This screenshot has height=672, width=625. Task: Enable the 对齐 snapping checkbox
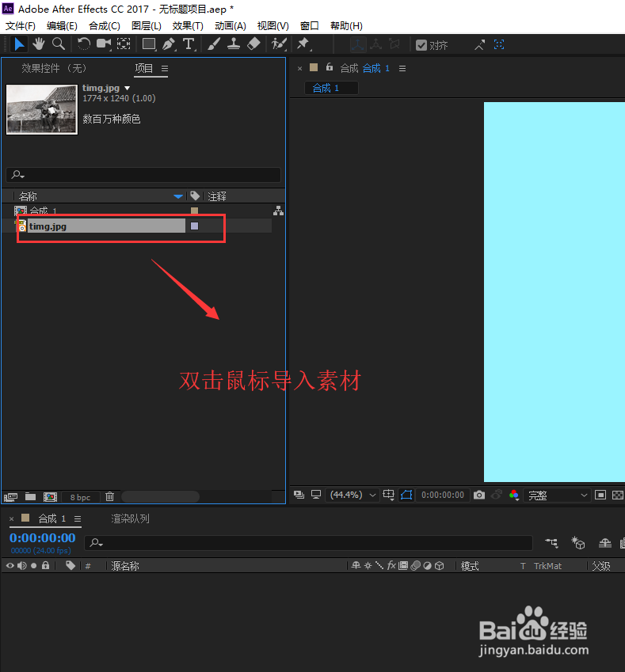click(x=421, y=45)
